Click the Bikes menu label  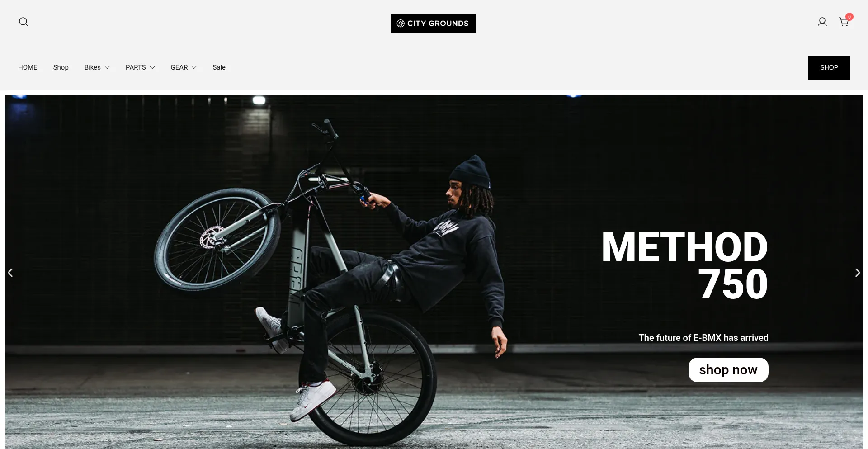(x=92, y=67)
